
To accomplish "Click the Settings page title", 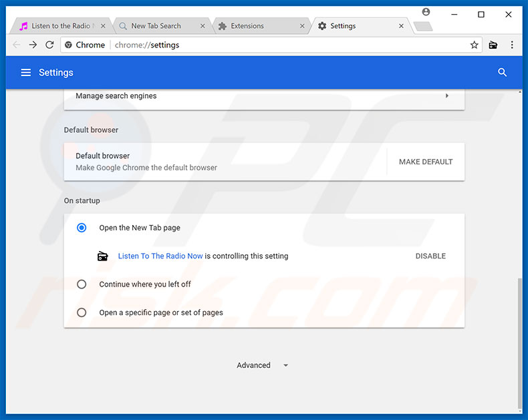I will [x=56, y=72].
